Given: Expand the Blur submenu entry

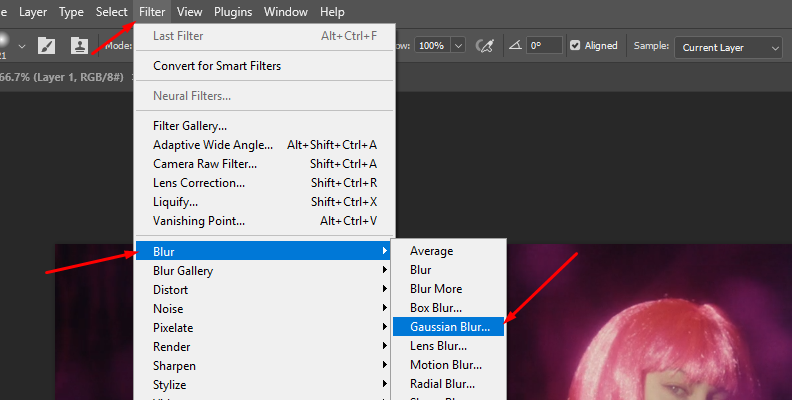Looking at the screenshot, I should coord(264,251).
